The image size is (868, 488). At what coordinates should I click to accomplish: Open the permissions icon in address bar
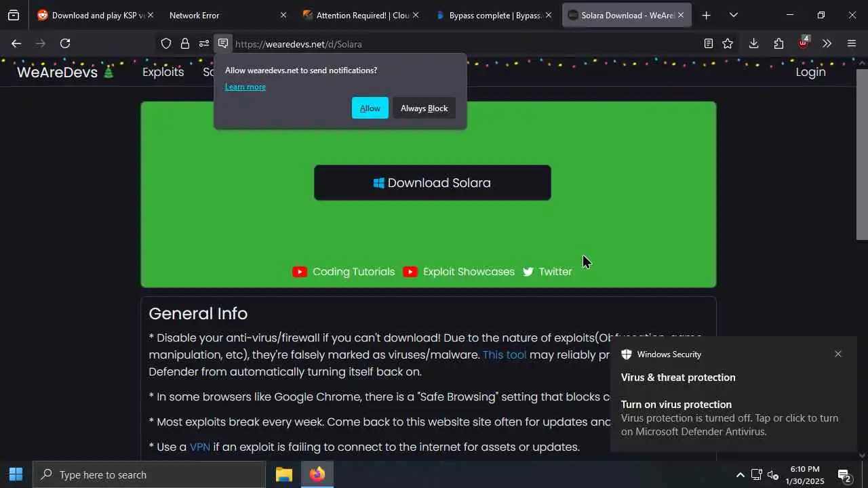203,43
